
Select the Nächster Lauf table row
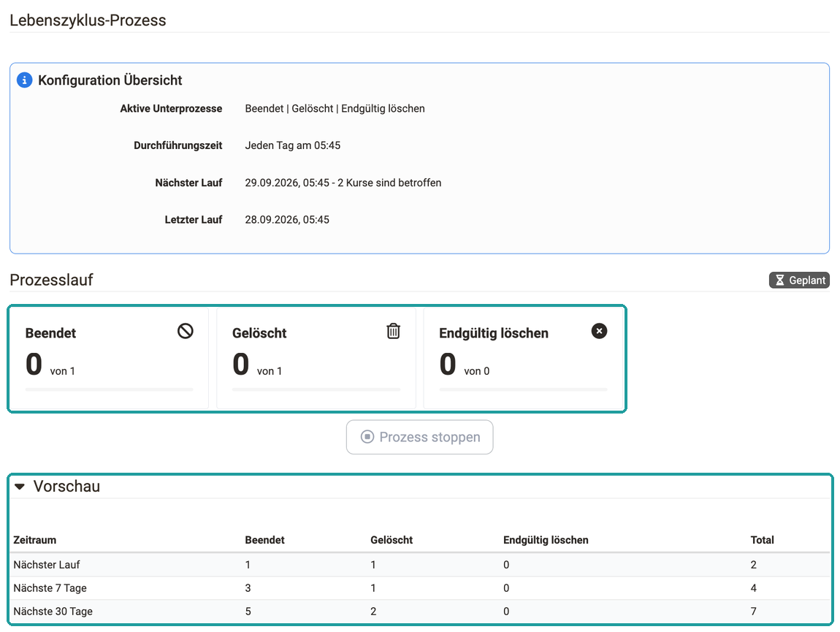coord(421,565)
